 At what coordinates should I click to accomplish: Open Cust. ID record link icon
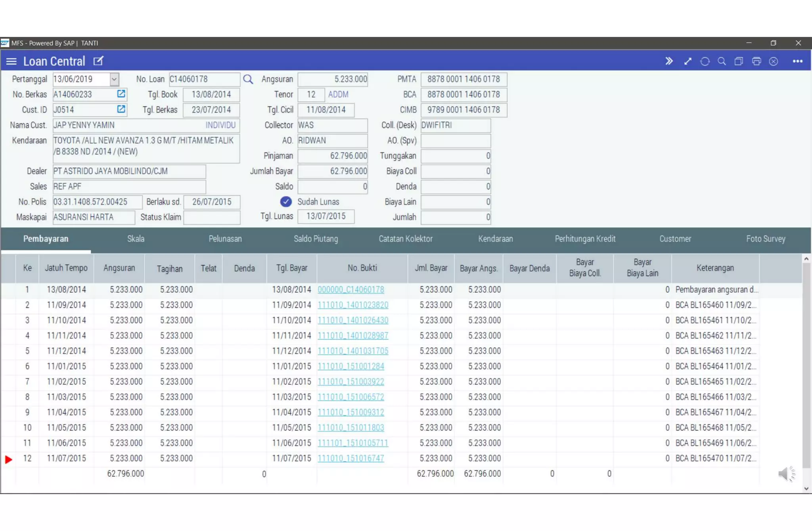click(121, 109)
